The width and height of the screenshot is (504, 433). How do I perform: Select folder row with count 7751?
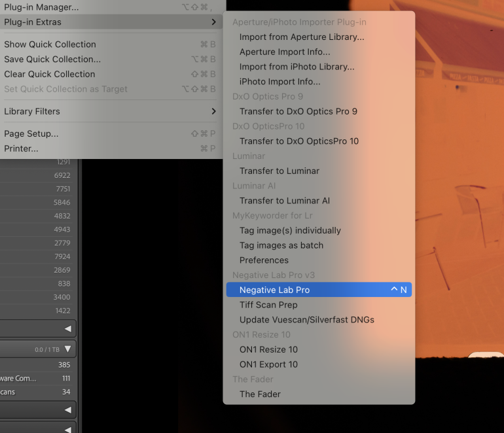(36, 189)
